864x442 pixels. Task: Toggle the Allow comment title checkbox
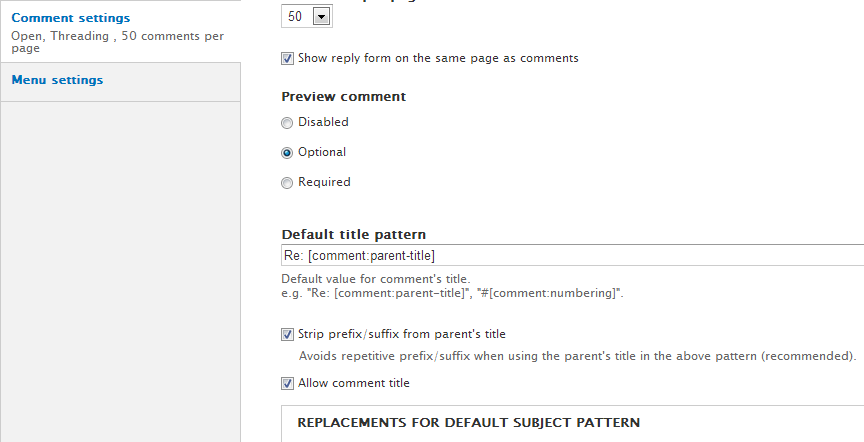(x=288, y=383)
